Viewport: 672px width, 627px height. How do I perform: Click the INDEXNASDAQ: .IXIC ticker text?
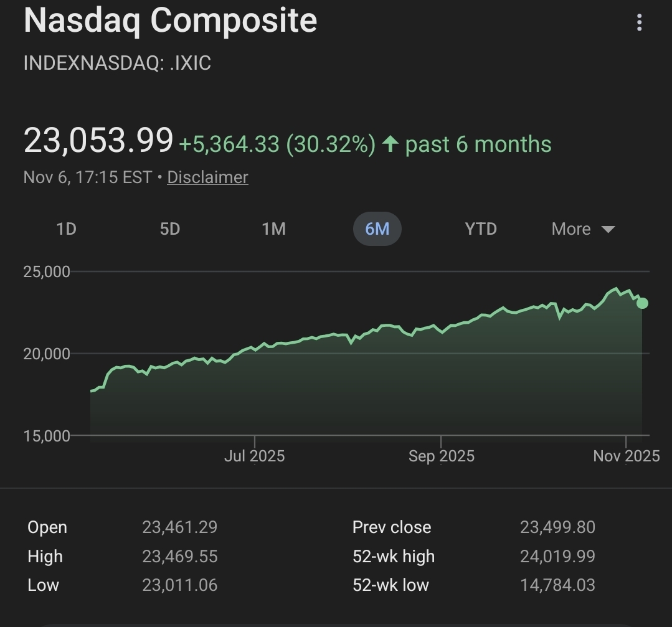[117, 63]
